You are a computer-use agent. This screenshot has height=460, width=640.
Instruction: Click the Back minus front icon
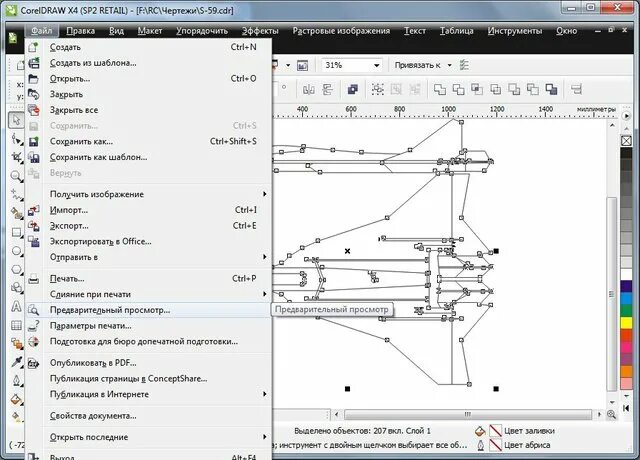pyautogui.click(x=533, y=89)
